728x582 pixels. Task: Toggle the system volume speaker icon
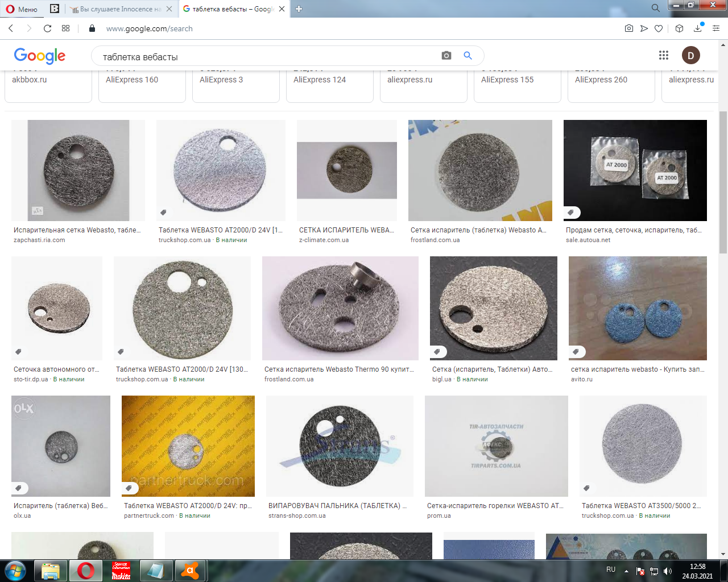(668, 571)
